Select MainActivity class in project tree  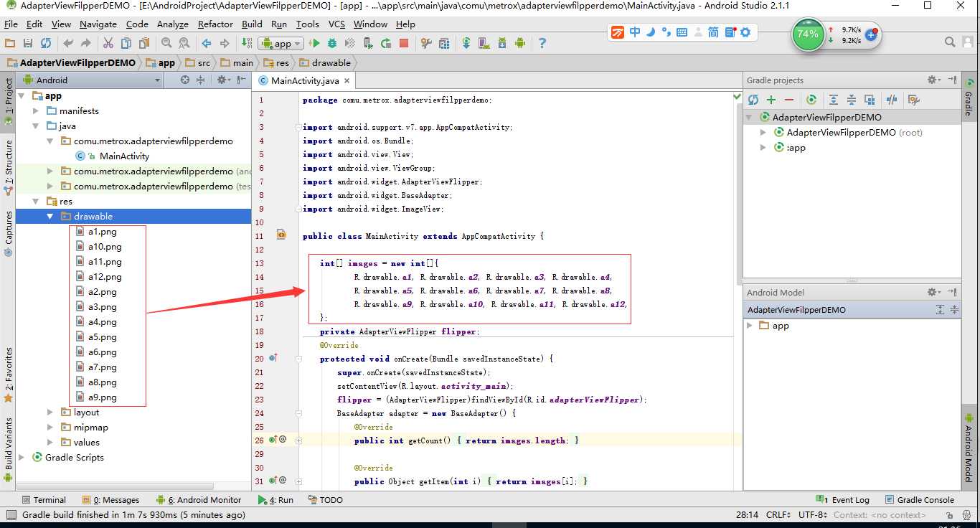click(124, 156)
